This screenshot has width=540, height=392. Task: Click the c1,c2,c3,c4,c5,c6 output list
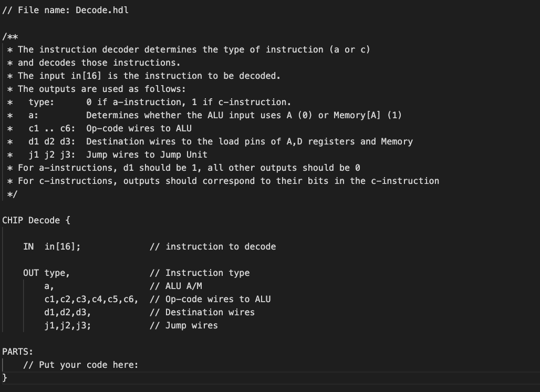91,299
